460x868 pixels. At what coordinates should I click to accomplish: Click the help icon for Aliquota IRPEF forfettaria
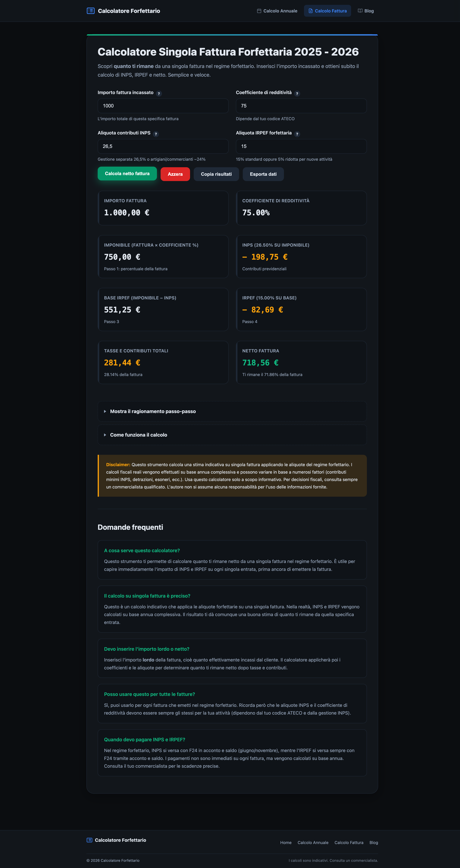297,134
